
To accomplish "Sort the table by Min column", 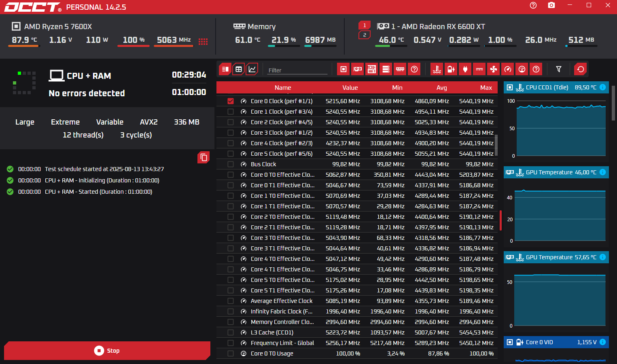I will (397, 88).
